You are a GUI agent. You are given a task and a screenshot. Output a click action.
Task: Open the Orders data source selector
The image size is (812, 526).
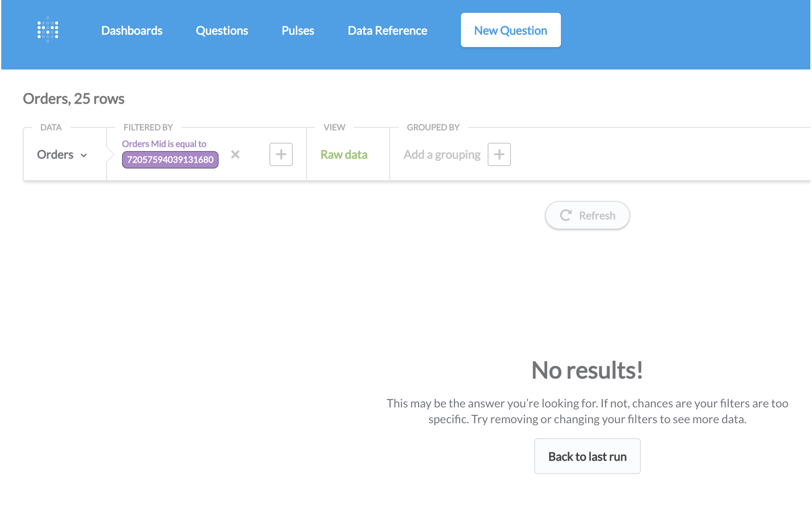pyautogui.click(x=55, y=154)
